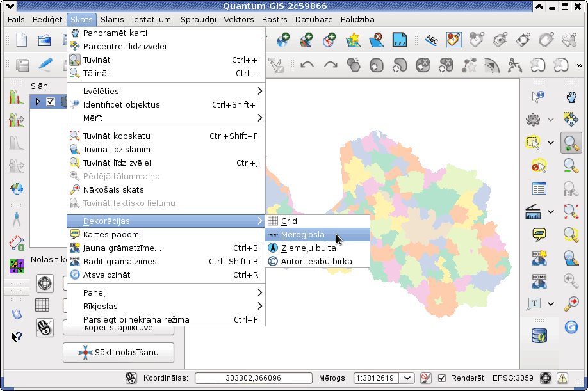
Task: Click the compass dividers icon in left toolbar
Action: [17, 220]
